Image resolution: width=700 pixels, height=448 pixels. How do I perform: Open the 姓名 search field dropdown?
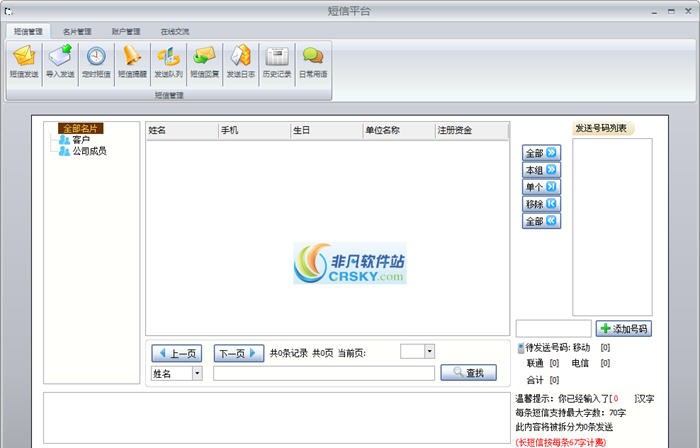[x=197, y=373]
